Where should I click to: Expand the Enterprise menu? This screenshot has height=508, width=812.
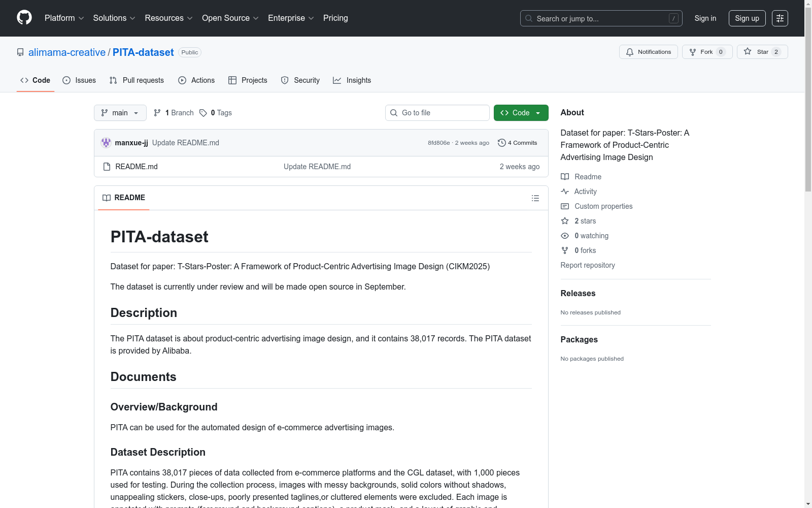coord(291,18)
